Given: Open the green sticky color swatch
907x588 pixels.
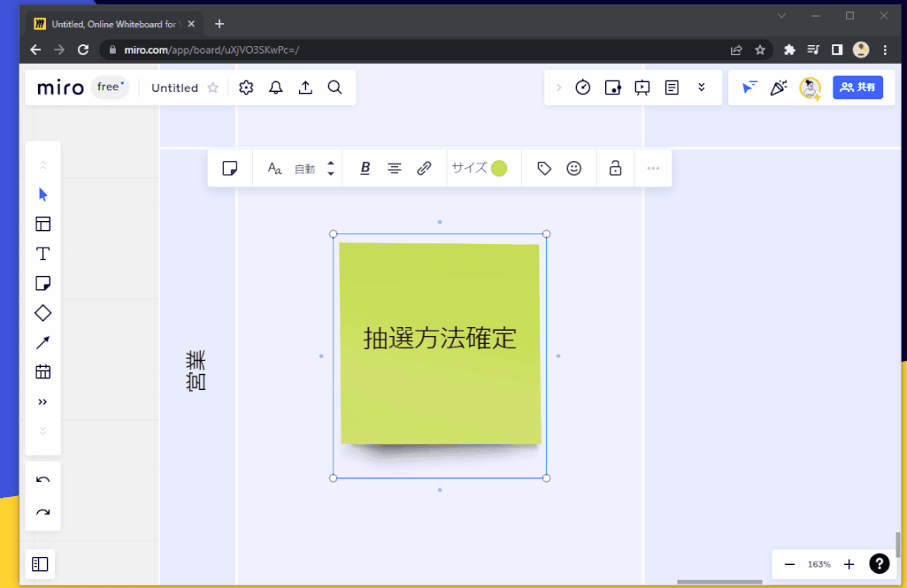Looking at the screenshot, I should (x=499, y=168).
